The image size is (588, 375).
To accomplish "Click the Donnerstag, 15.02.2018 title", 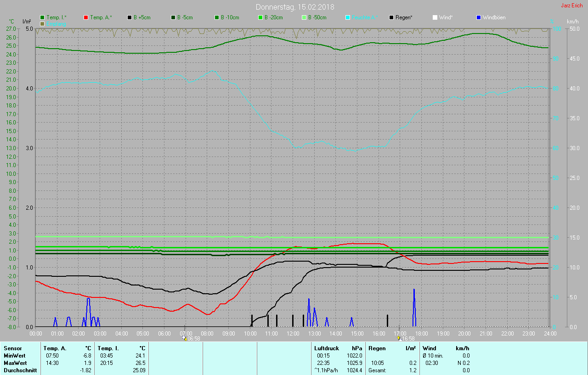I will coord(295,7).
